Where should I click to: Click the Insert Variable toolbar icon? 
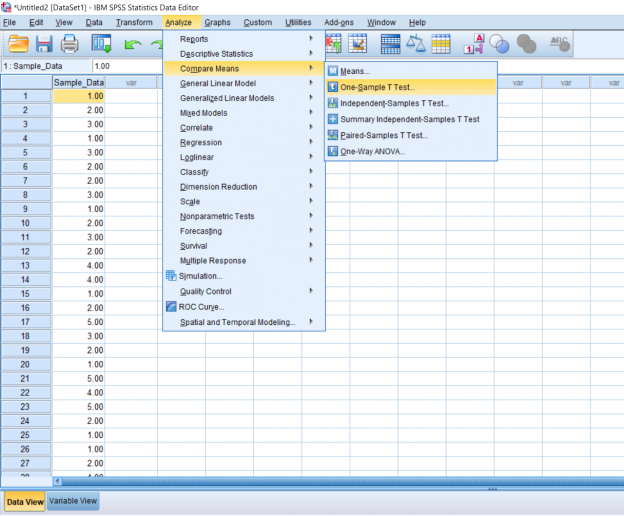point(357,44)
